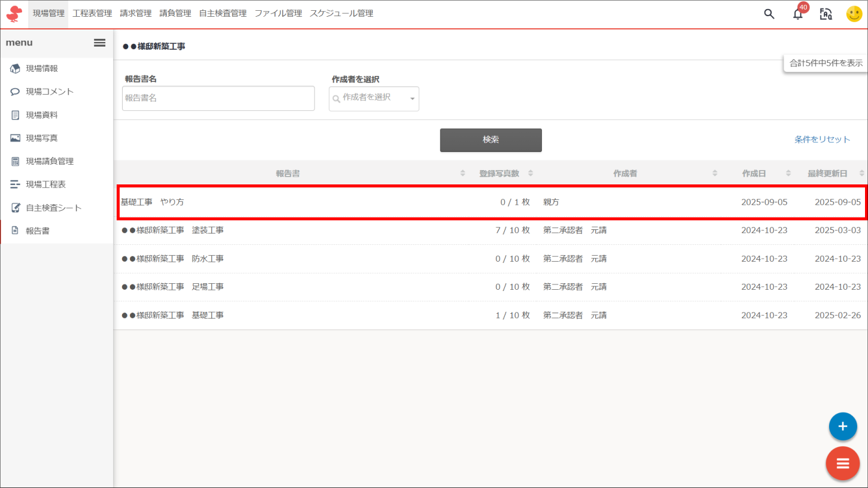Click the red floating menu button

(843, 463)
